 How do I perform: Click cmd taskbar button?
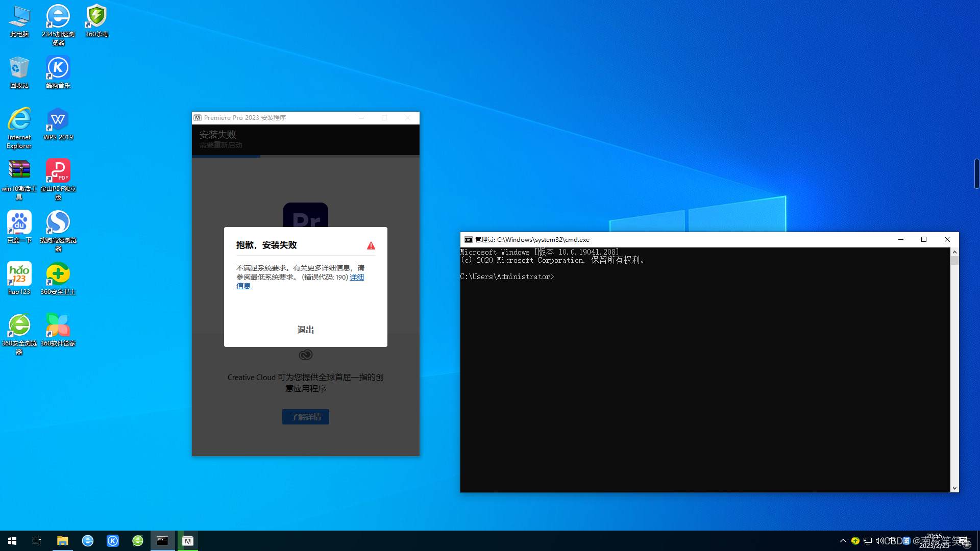click(x=162, y=541)
